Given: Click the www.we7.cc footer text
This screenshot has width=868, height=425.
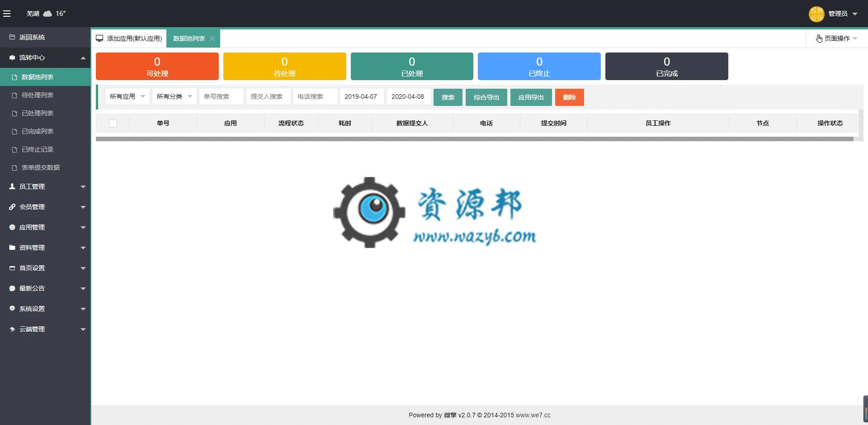Looking at the screenshot, I should [533, 415].
